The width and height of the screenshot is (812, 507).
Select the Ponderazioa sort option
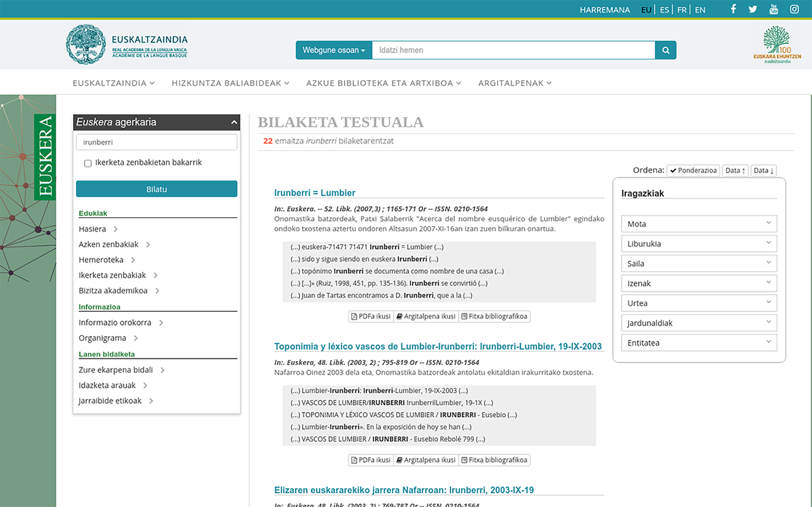[693, 170]
